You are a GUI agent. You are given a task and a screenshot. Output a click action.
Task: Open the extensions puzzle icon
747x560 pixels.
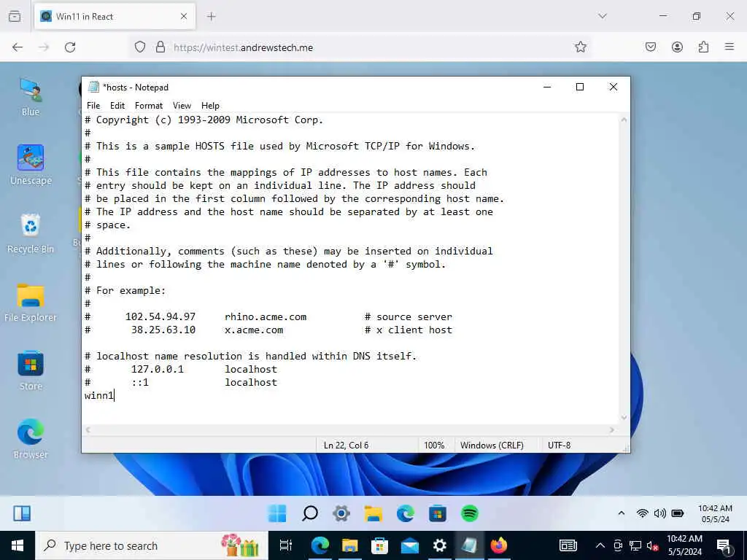(703, 47)
